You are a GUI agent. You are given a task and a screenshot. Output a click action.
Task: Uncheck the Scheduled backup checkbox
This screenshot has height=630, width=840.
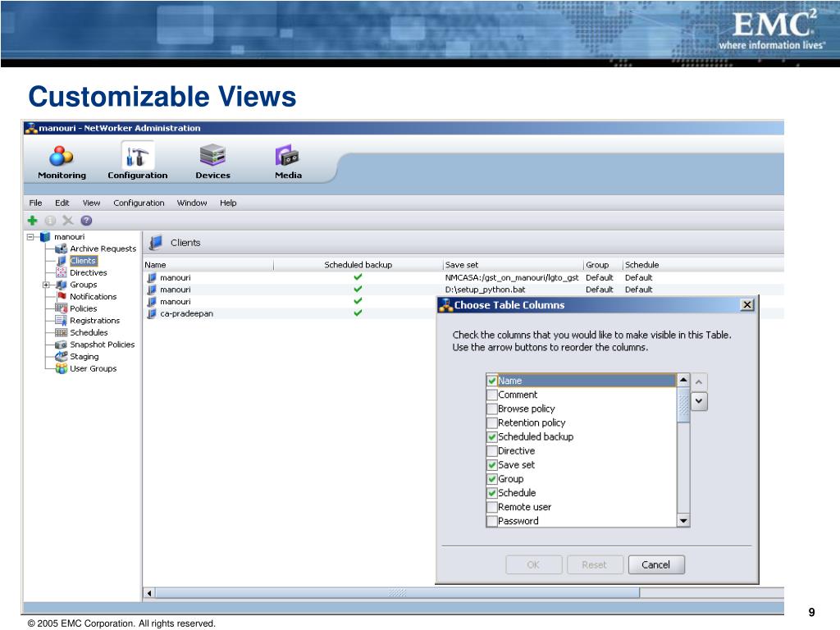492,436
